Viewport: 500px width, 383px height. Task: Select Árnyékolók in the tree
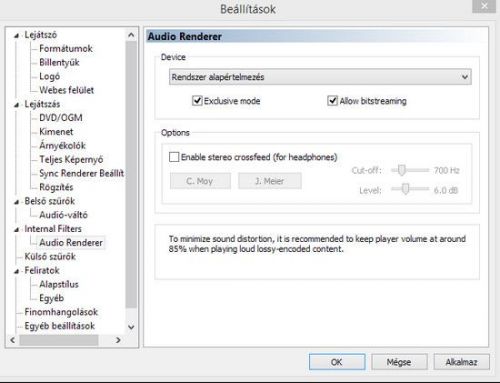point(62,146)
